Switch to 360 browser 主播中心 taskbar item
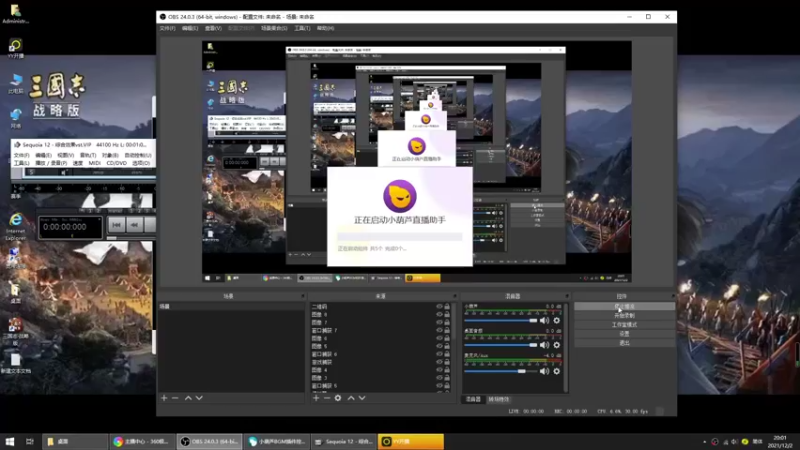Image resolution: width=800 pixels, height=450 pixels. click(142, 441)
